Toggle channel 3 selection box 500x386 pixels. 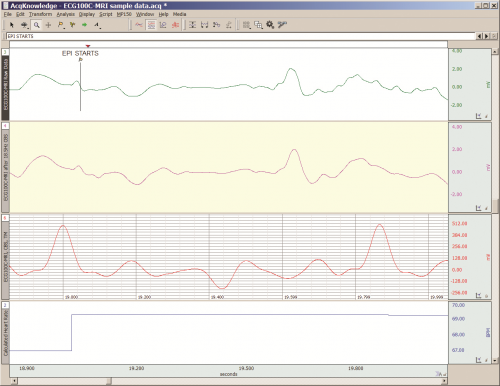5,52
